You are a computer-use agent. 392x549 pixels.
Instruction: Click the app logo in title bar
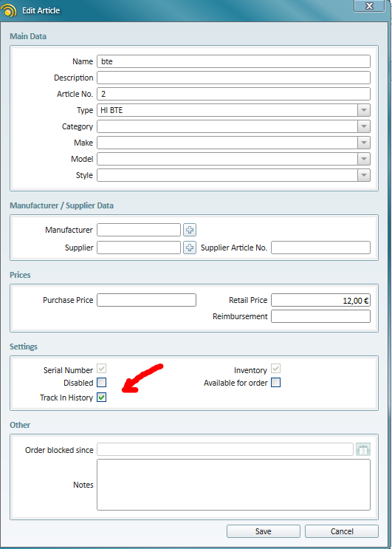(x=9, y=10)
